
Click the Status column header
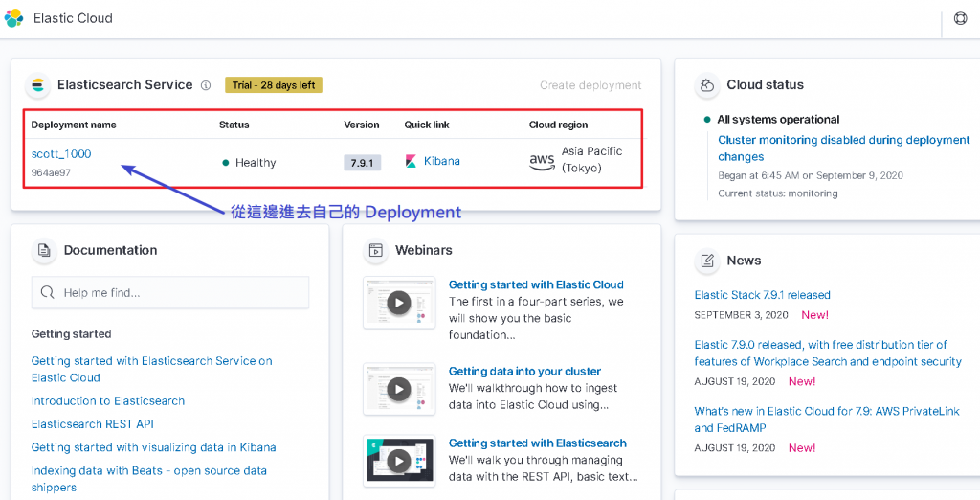click(234, 125)
